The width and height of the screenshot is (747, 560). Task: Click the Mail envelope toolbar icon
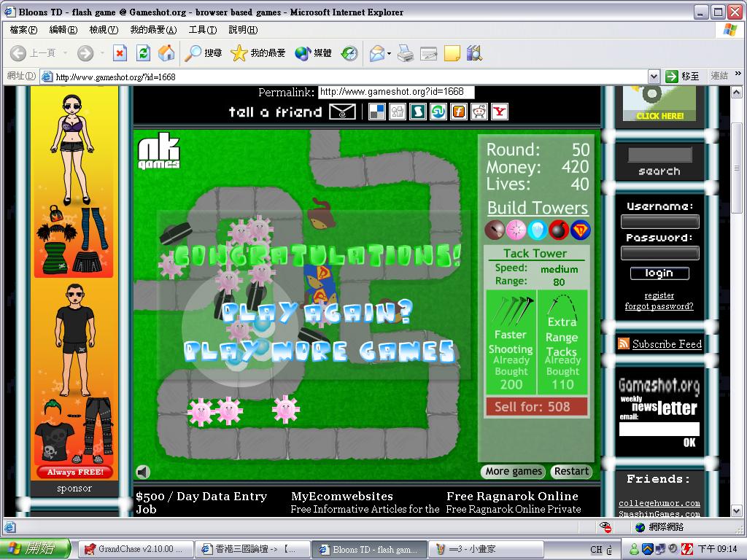pos(377,52)
